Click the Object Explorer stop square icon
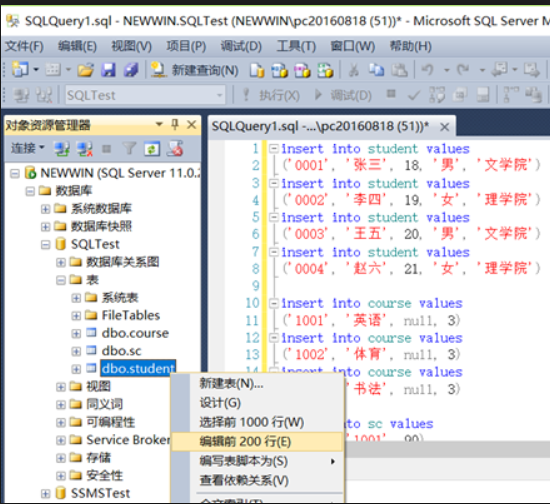The image size is (550, 504). [x=106, y=149]
